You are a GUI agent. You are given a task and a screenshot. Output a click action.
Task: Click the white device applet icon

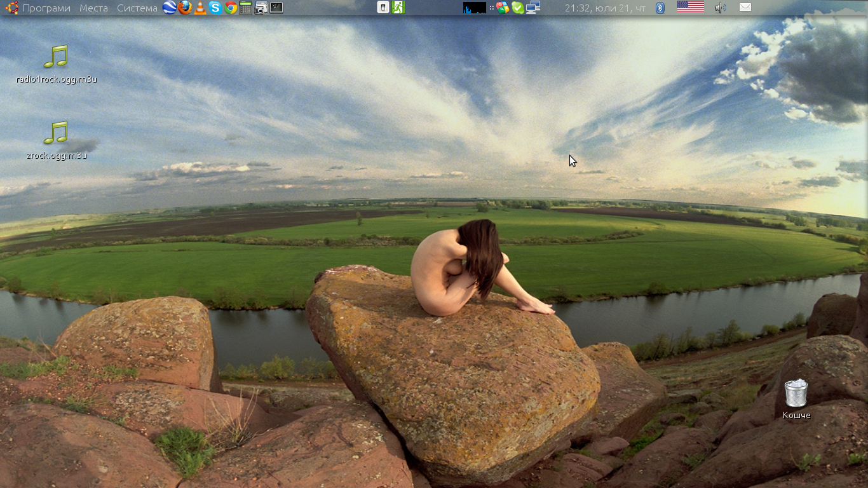click(x=383, y=8)
